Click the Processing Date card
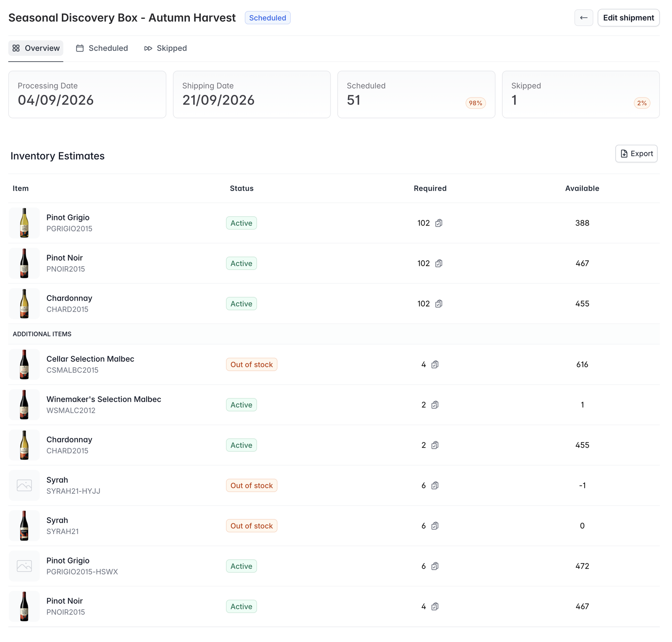The width and height of the screenshot is (672, 642). pos(87,94)
